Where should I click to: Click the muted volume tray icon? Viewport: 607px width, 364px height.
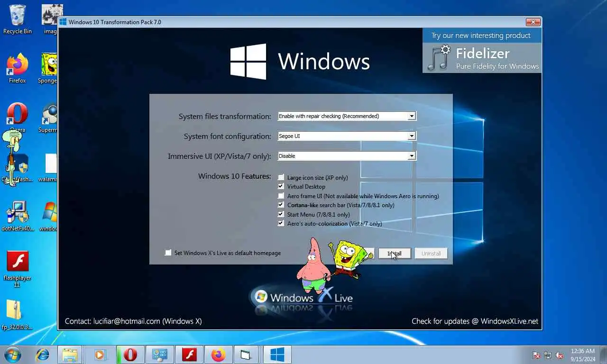click(x=559, y=355)
